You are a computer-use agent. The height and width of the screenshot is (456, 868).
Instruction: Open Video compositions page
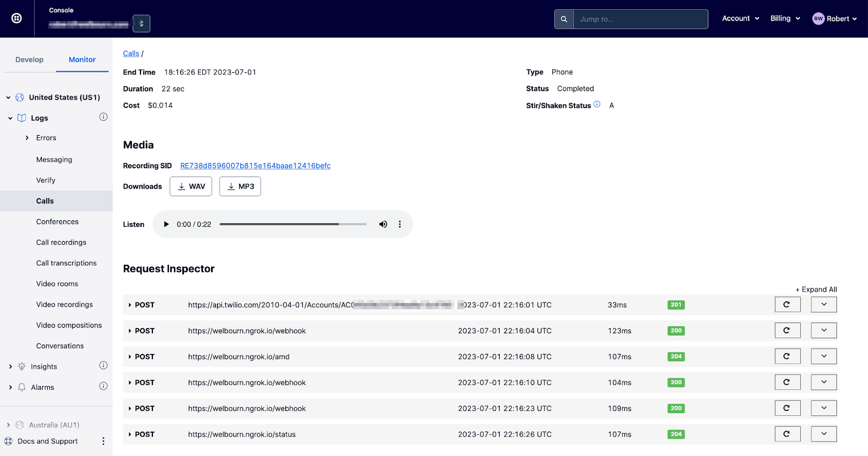[69, 325]
